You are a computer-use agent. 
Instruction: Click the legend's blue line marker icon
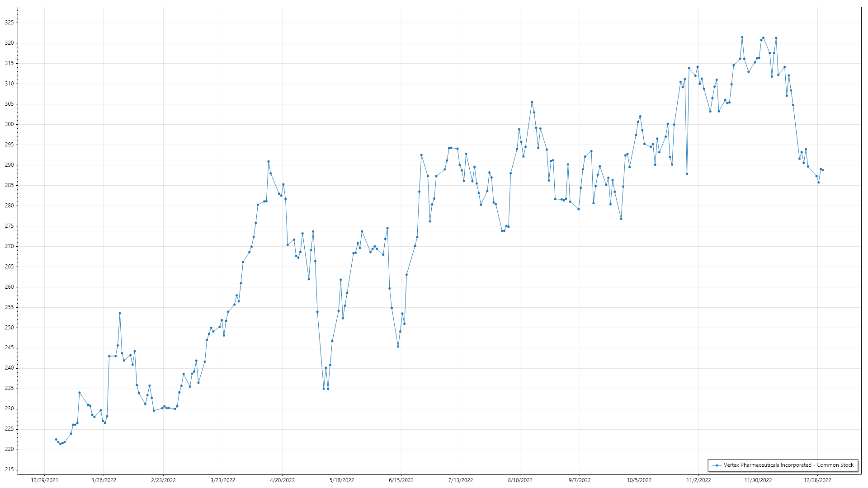(x=717, y=465)
